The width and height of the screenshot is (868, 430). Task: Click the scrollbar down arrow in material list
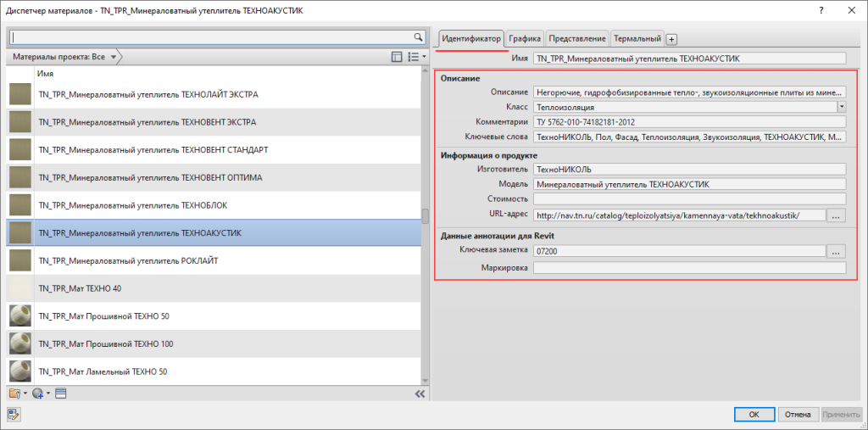point(426,381)
